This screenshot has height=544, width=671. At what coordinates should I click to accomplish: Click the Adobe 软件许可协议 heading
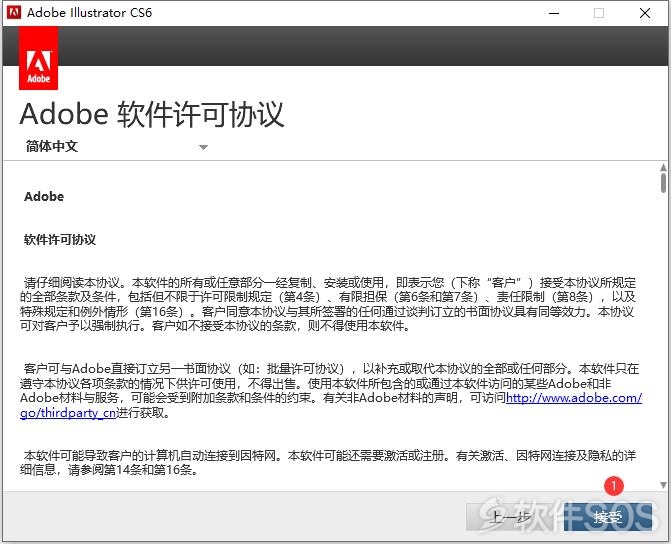152,114
